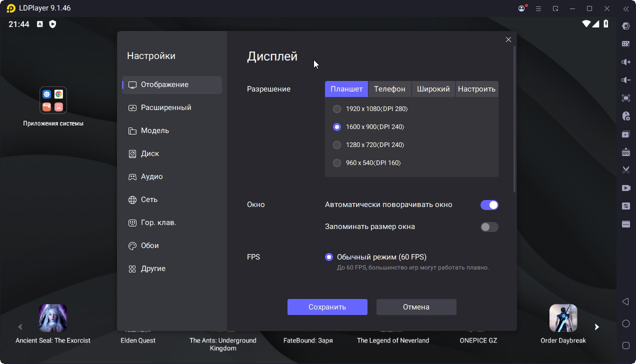Open the hamburger menu in title bar
Viewport: 636px width, 364px height.
coord(538,8)
